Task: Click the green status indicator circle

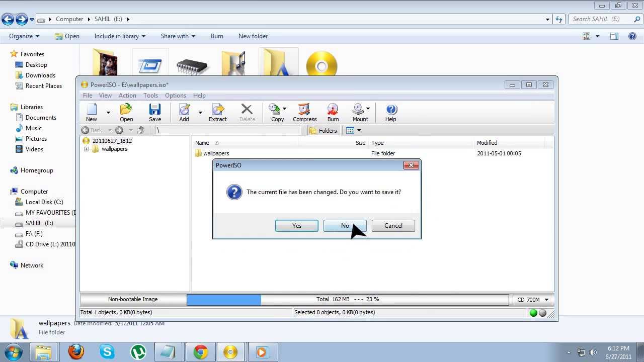Action: coord(533,313)
